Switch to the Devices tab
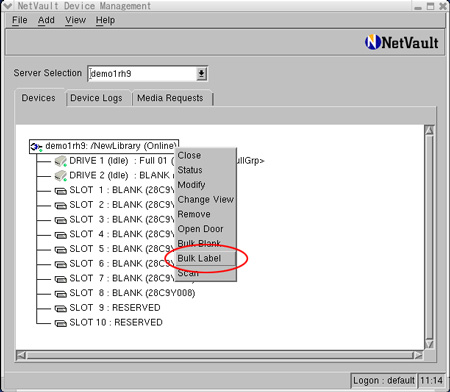This screenshot has width=450, height=392. [x=39, y=98]
